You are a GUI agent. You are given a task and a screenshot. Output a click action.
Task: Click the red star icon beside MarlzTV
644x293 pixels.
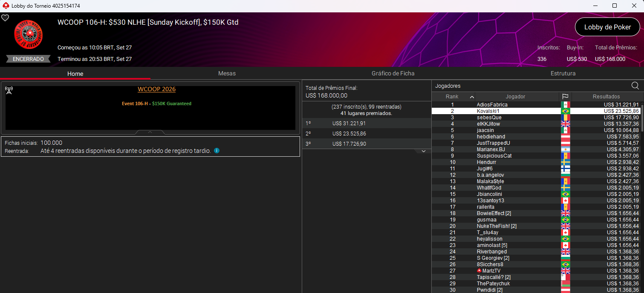(x=479, y=271)
